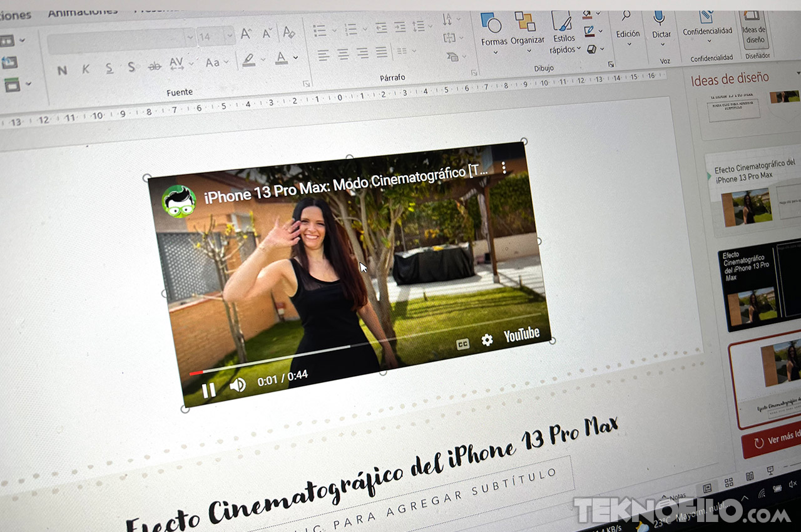Screen dimensions: 801x532
Task: Click Ver más ideas button
Action: coord(772,440)
